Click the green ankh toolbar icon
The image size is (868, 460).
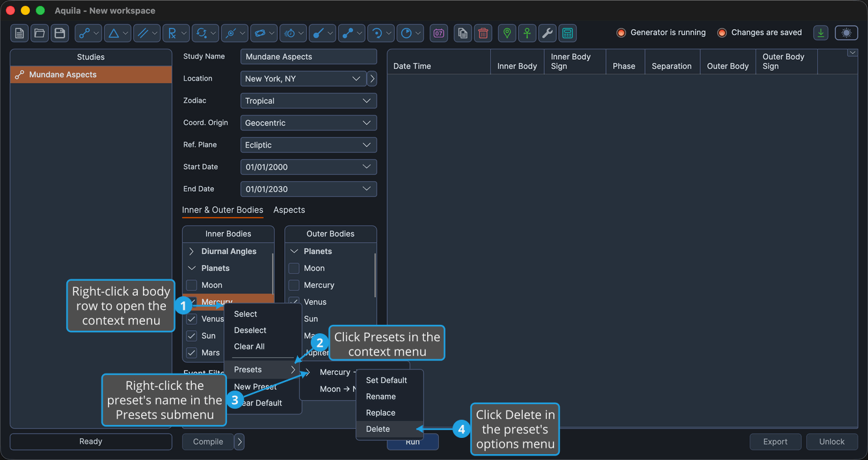(x=527, y=33)
